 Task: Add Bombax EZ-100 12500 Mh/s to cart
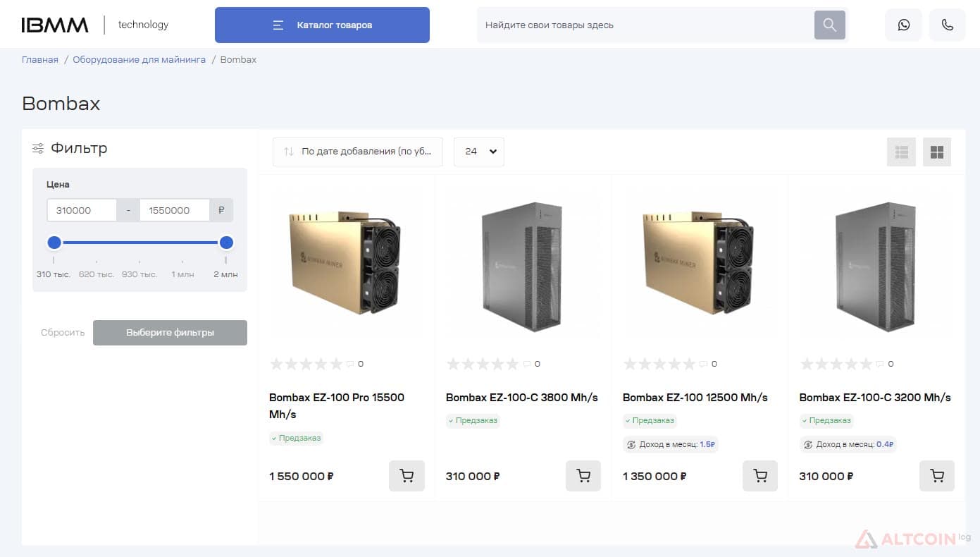[760, 476]
